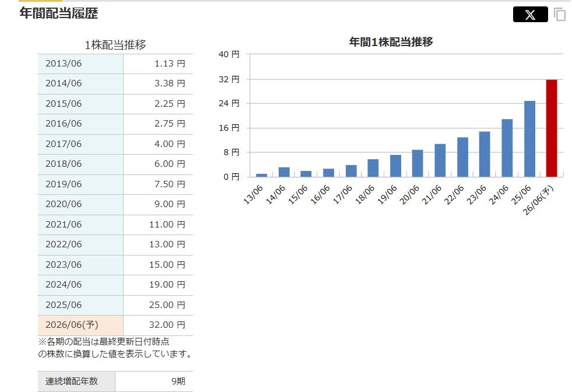Click the blue 16/06 chart bar

tap(328, 173)
